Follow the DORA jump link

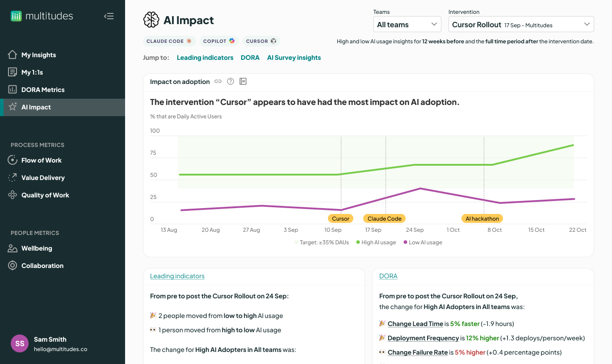pyautogui.click(x=250, y=57)
